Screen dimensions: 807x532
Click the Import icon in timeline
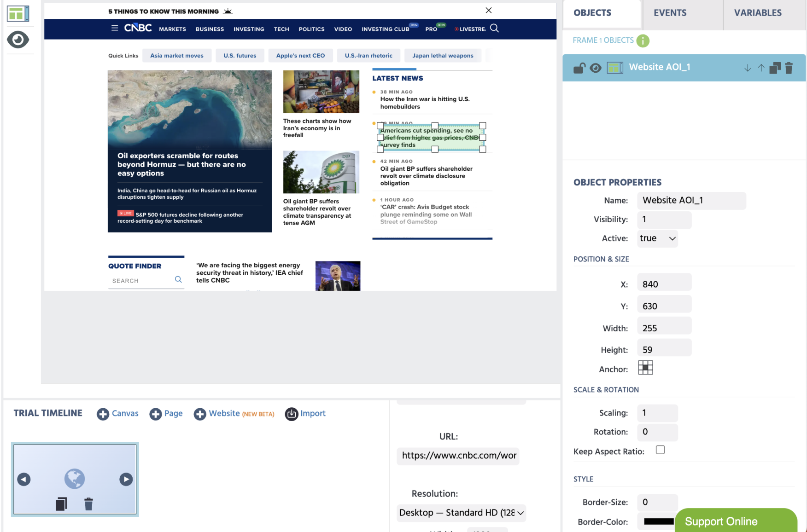(x=292, y=414)
